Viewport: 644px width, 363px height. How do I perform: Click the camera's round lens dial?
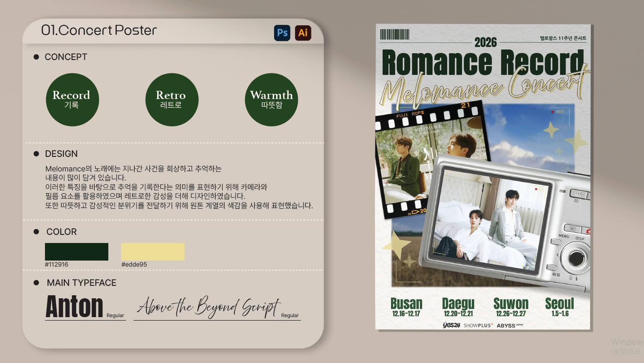pos(575,258)
